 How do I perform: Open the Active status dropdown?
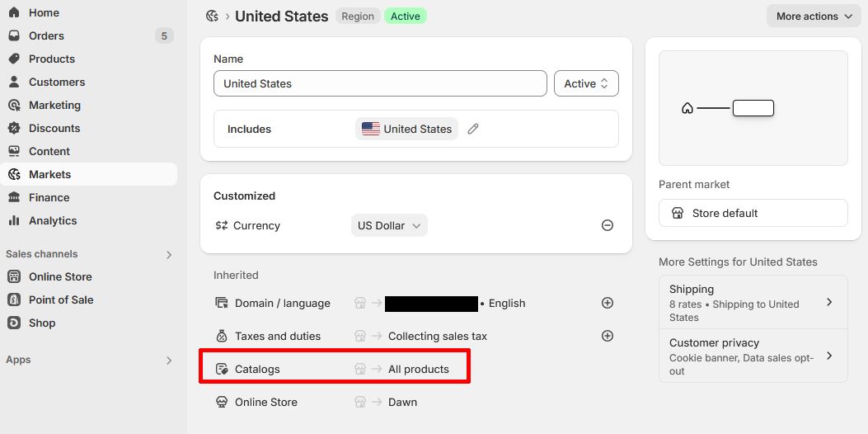coord(586,83)
